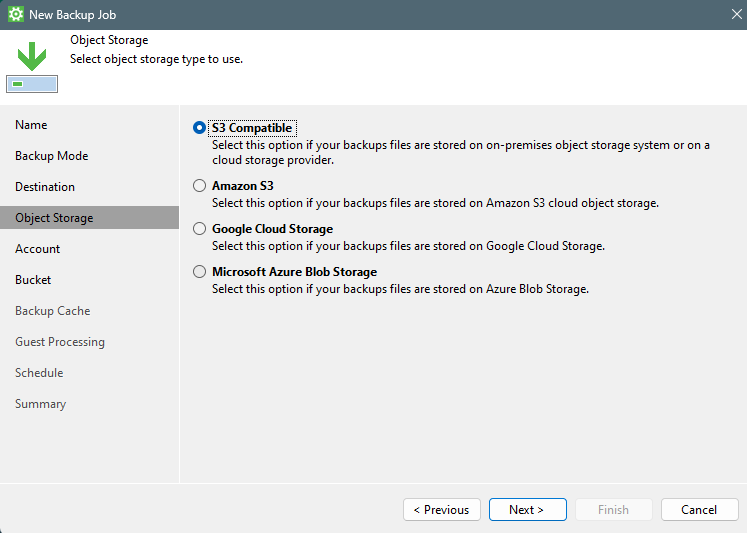Open the Bucket wizard step

point(33,280)
